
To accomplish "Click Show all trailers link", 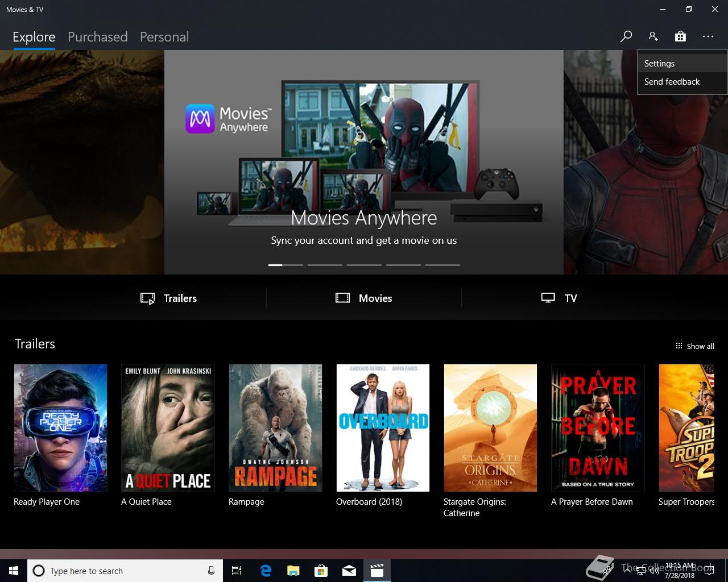I will [x=694, y=346].
